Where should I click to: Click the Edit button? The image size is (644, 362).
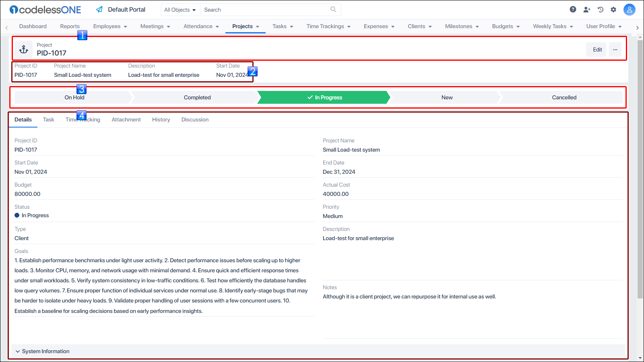point(596,49)
